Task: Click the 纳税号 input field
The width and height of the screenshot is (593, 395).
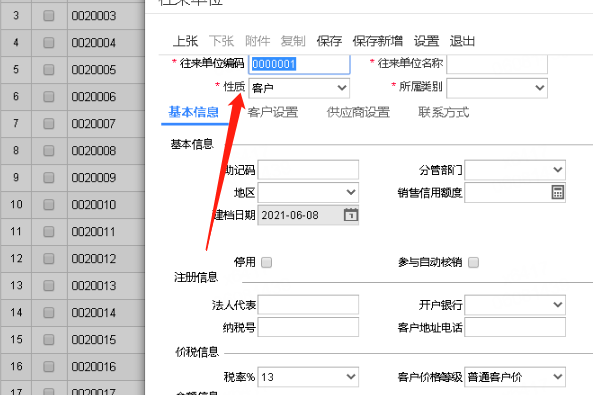Action: (308, 327)
